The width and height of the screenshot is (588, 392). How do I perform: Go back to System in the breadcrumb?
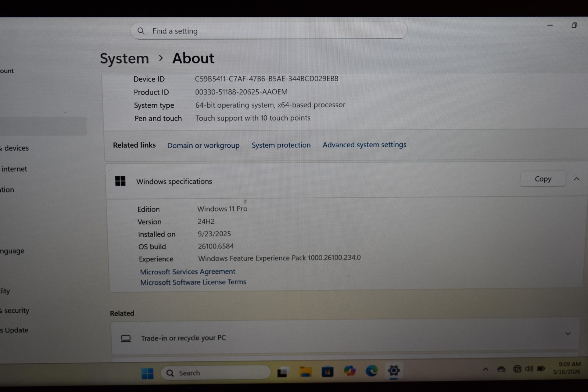[x=124, y=59]
